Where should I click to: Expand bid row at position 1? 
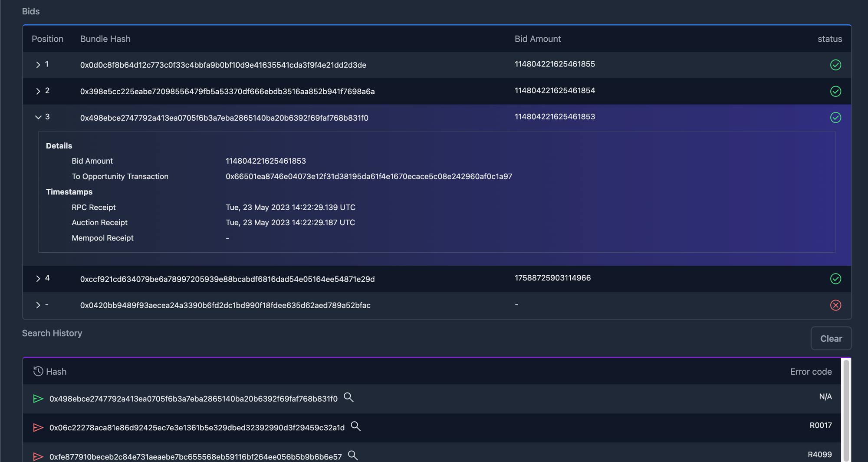[38, 65]
